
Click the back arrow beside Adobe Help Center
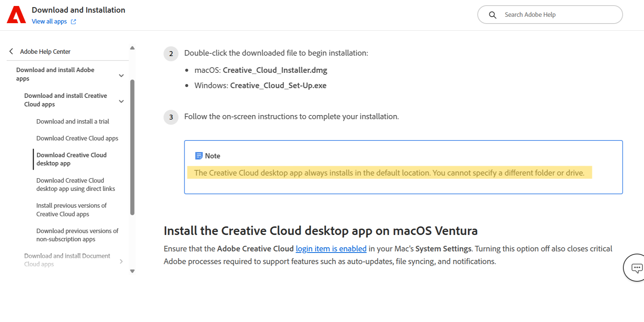(x=11, y=52)
